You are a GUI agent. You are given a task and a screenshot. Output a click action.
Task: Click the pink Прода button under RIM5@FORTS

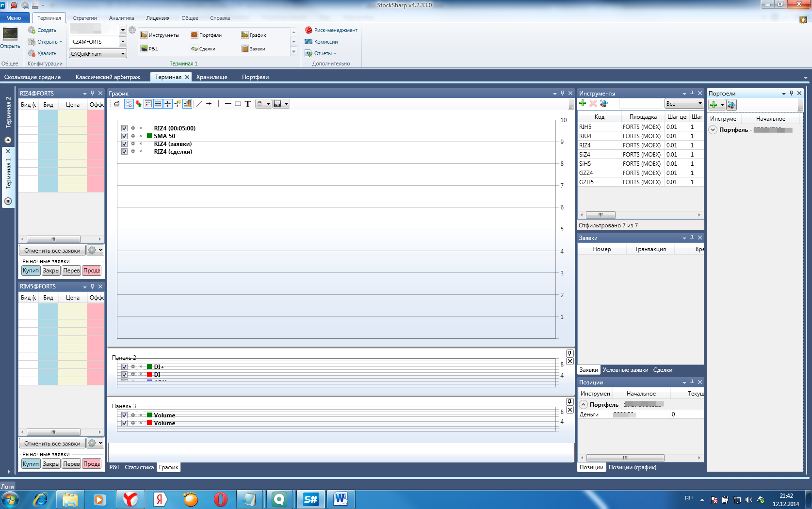(92, 464)
